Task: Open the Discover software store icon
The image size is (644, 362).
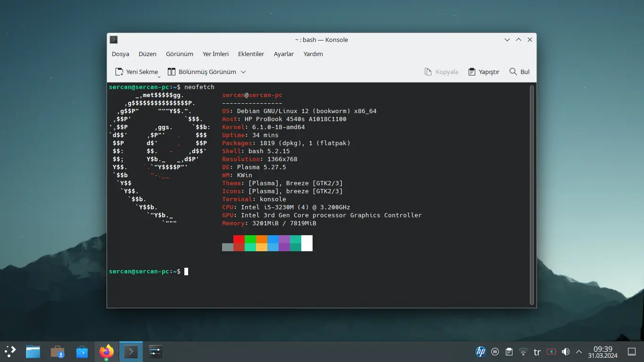Action: pyautogui.click(x=82, y=351)
